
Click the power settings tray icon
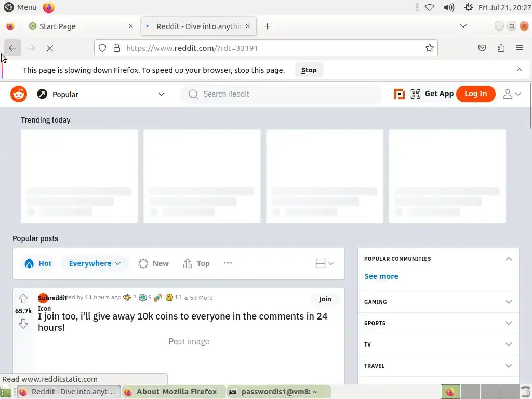point(468,7)
